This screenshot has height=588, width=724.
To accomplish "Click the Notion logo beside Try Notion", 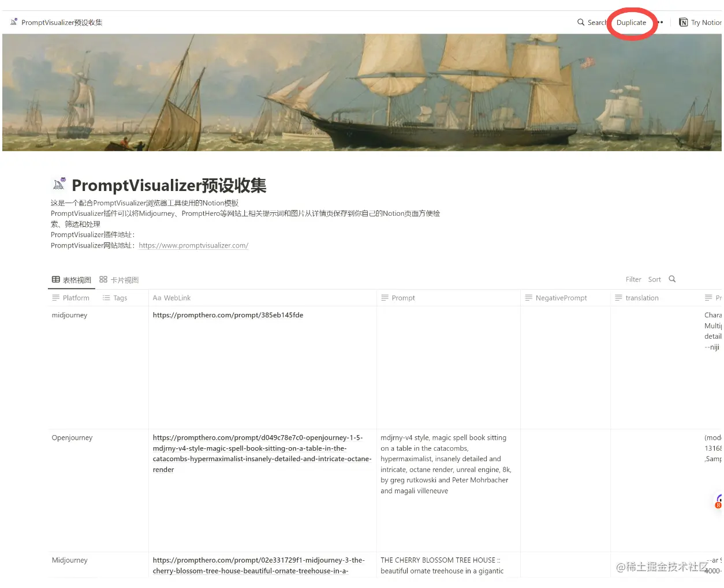I will [x=684, y=23].
